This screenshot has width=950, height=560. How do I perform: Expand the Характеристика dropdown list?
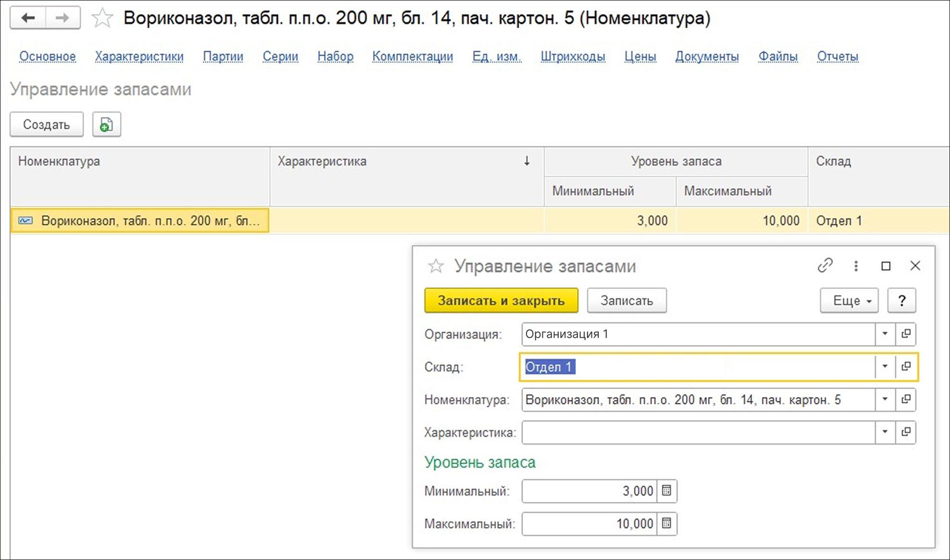point(885,432)
